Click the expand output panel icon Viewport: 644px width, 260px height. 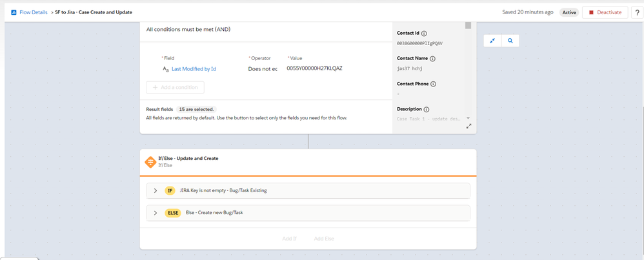pos(469,126)
